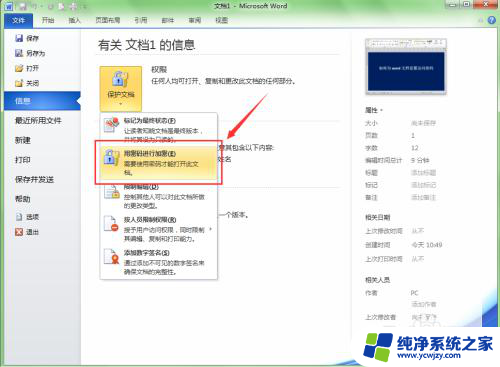The image size is (500, 367).
Task: Click the word count value 12
Action: click(x=414, y=148)
